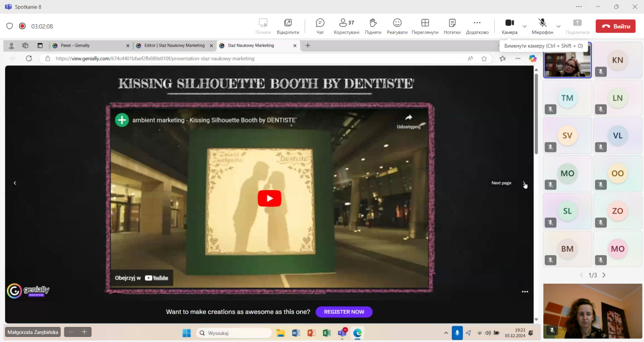Open the Edge settings and more menu
Screen dimensions: 644x342
coord(518,58)
